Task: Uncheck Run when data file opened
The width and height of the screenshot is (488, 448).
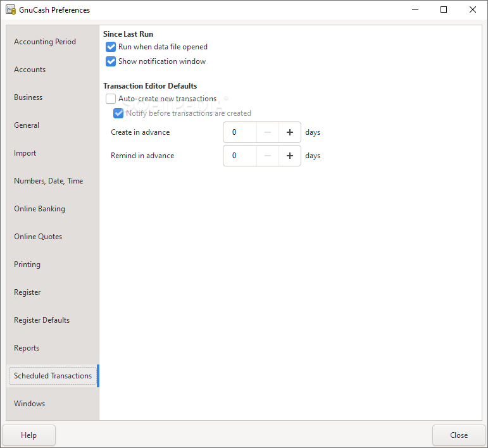Action: click(111, 47)
